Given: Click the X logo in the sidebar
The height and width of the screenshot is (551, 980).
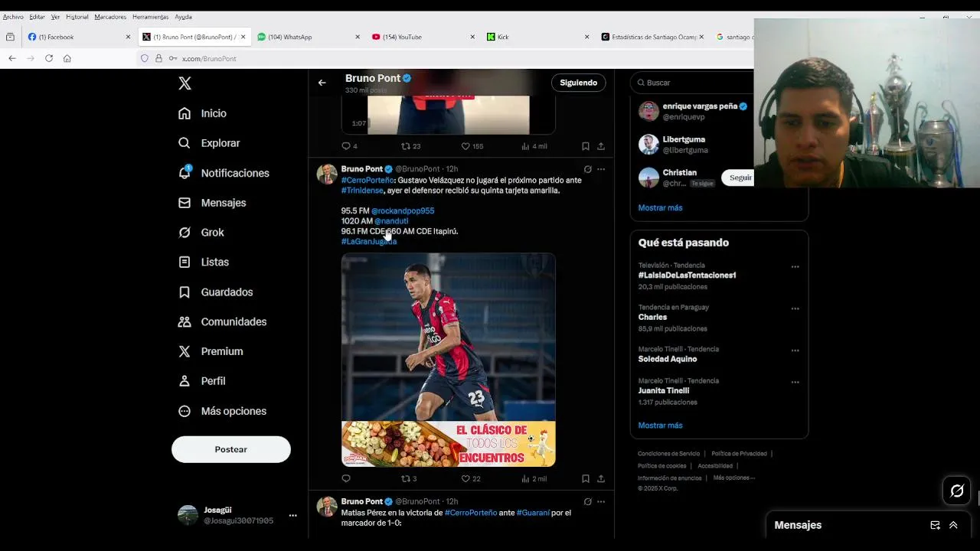Looking at the screenshot, I should click(185, 83).
